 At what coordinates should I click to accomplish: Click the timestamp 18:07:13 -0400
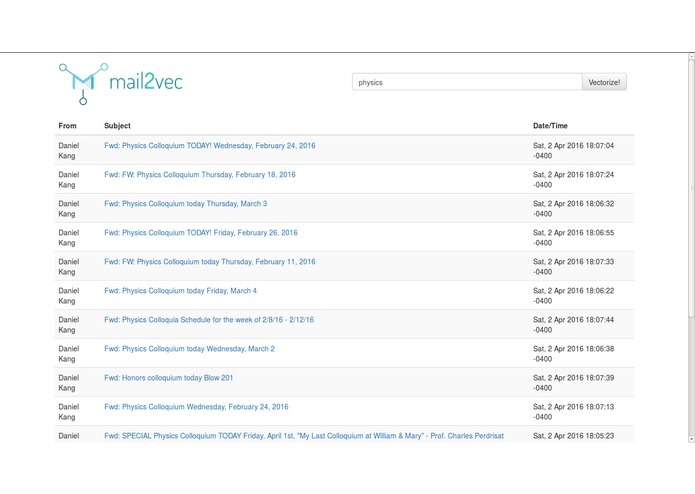(573, 412)
